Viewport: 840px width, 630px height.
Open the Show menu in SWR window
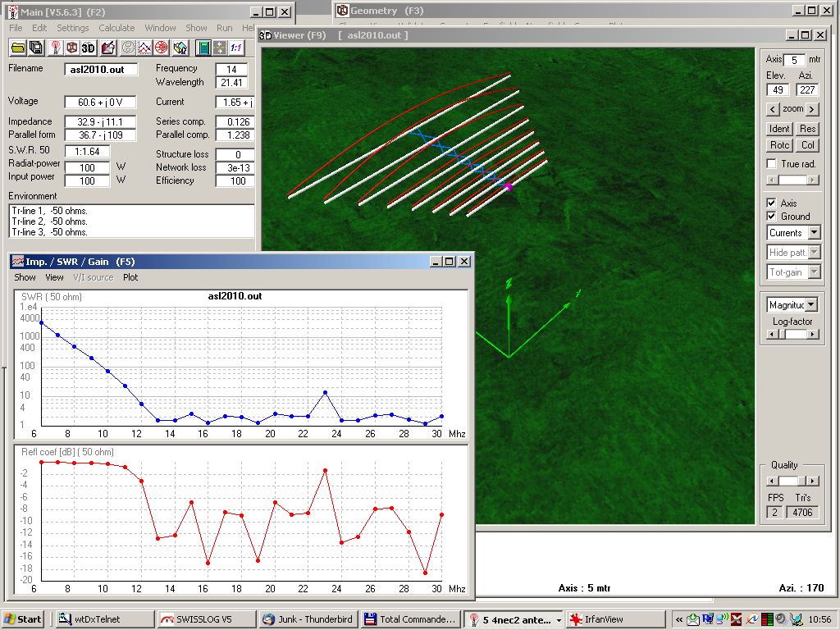pos(25,277)
